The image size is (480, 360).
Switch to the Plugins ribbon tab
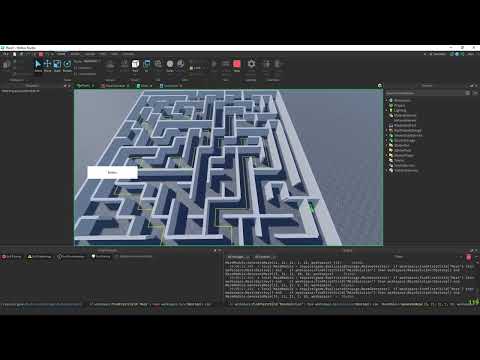(x=128, y=54)
